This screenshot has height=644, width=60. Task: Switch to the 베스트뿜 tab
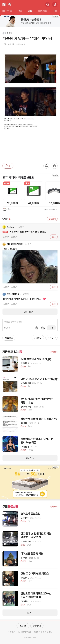[7, 11]
